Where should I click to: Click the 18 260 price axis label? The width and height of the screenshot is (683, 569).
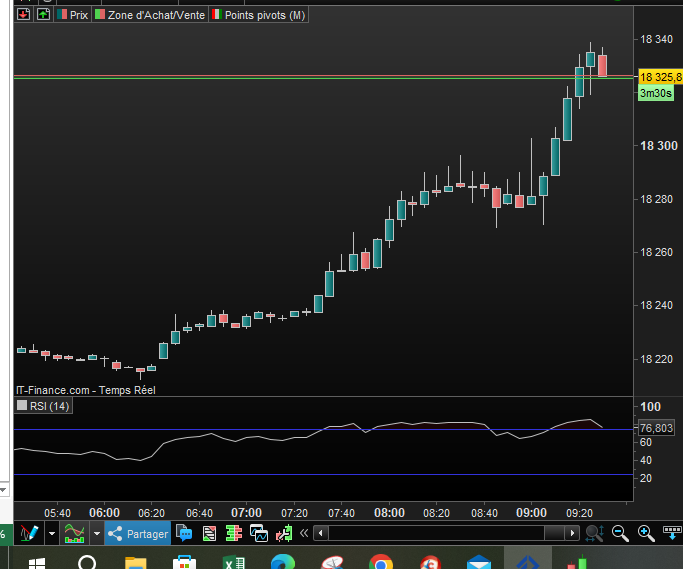(x=656, y=252)
